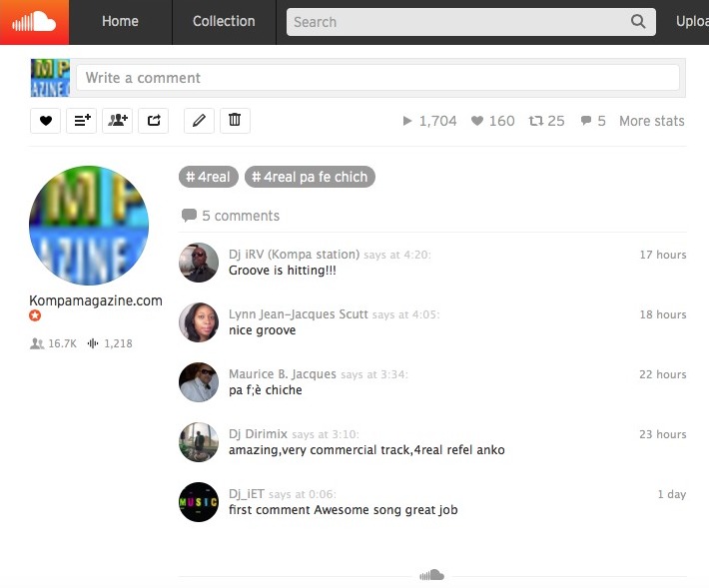Click the 'Groove is hitting!!!' comment
Image resolution: width=709 pixels, height=588 pixels.
(x=283, y=271)
